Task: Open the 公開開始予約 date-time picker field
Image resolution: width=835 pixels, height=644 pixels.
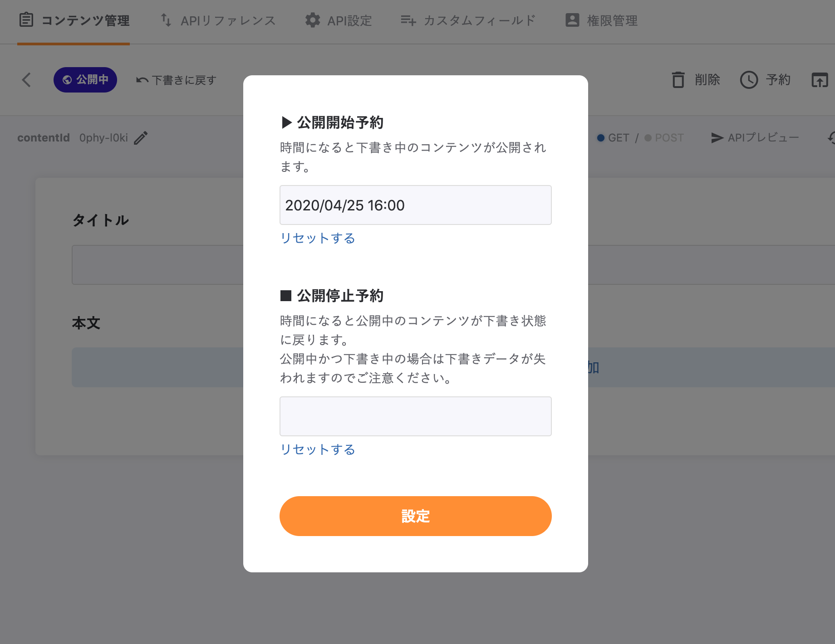Action: [415, 205]
